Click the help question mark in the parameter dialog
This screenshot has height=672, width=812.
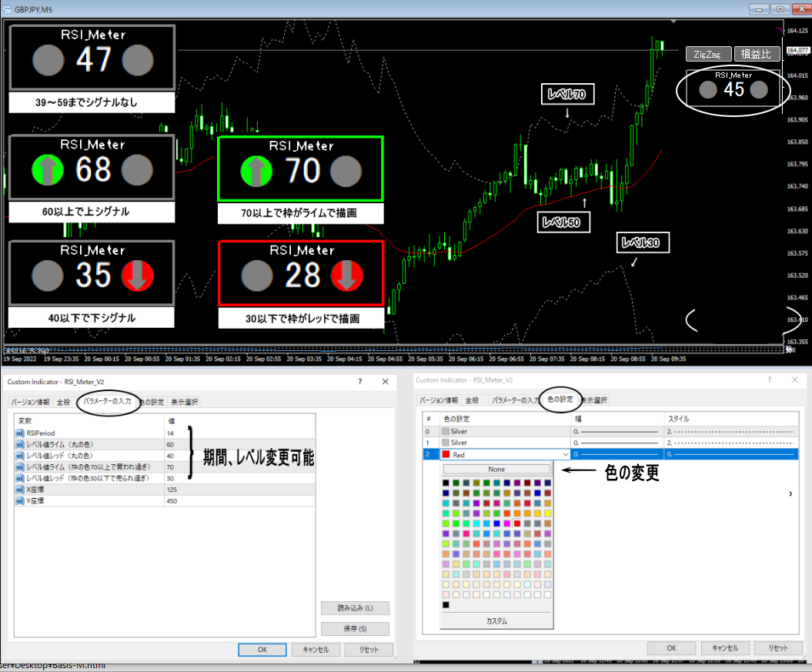(x=360, y=381)
